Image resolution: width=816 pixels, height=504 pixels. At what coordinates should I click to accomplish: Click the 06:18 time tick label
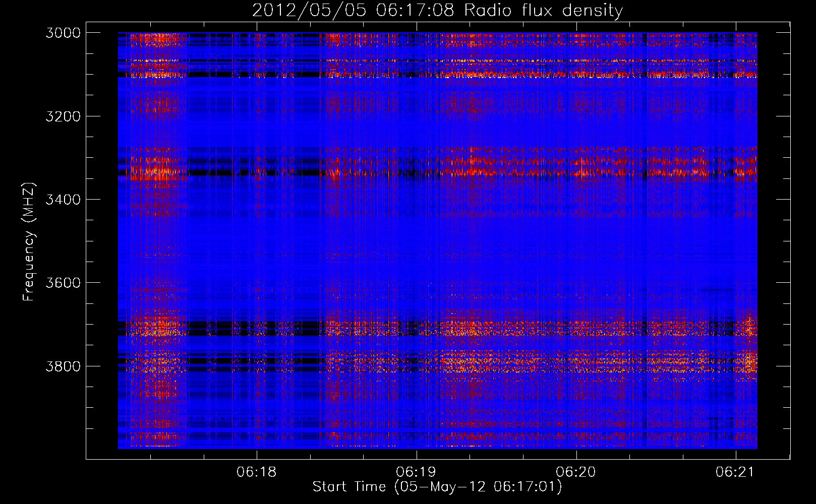[x=257, y=472]
